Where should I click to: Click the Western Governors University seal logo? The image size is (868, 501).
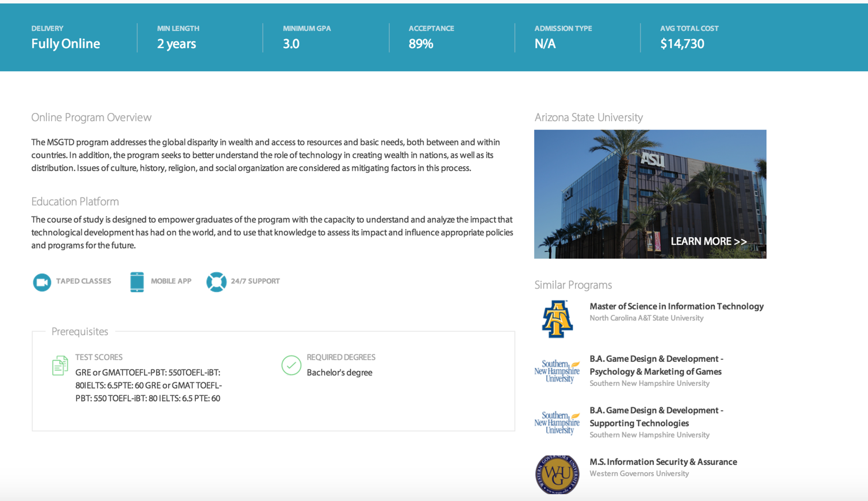click(557, 474)
